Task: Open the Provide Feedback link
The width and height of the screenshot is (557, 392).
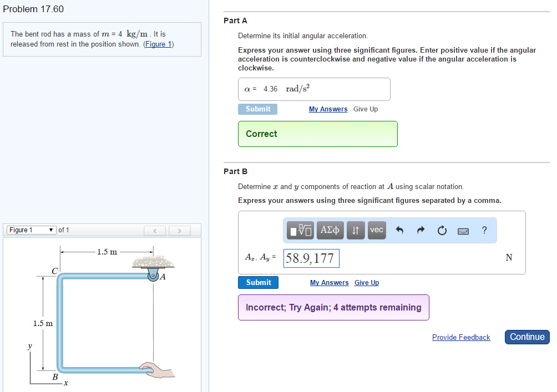Action: pos(461,337)
